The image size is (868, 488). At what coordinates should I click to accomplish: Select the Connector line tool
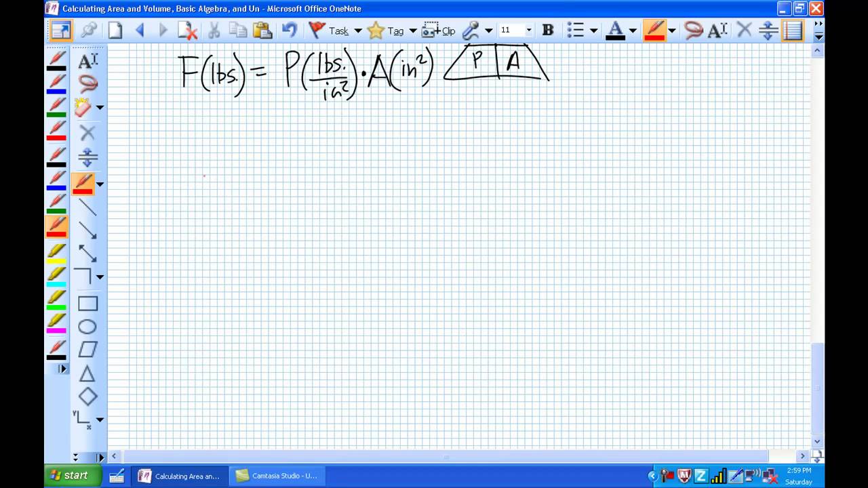click(83, 277)
